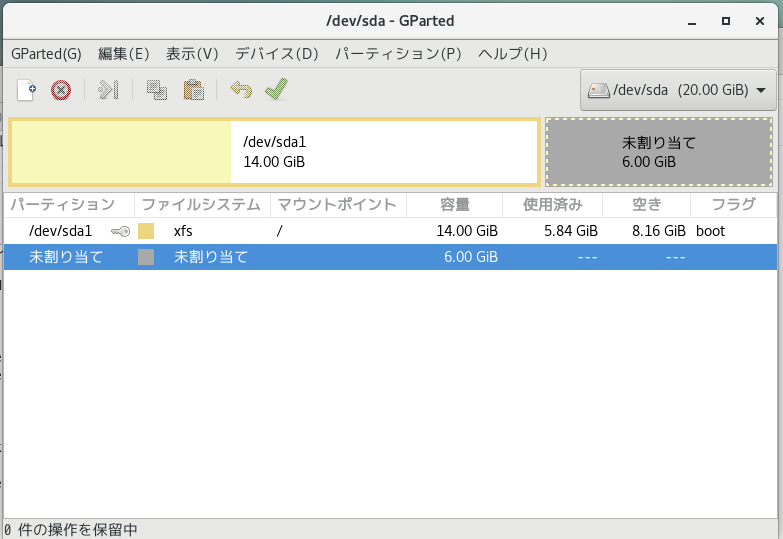Click the 空き column header

(x=646, y=204)
